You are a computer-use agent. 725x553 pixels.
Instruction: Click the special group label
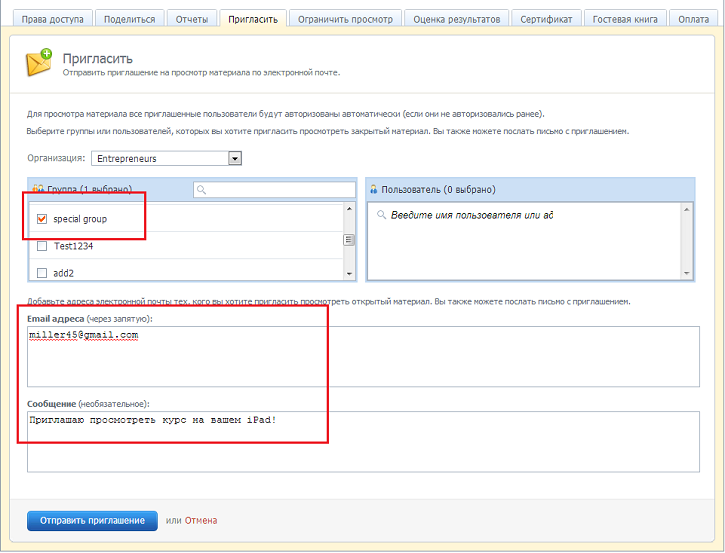point(80,219)
